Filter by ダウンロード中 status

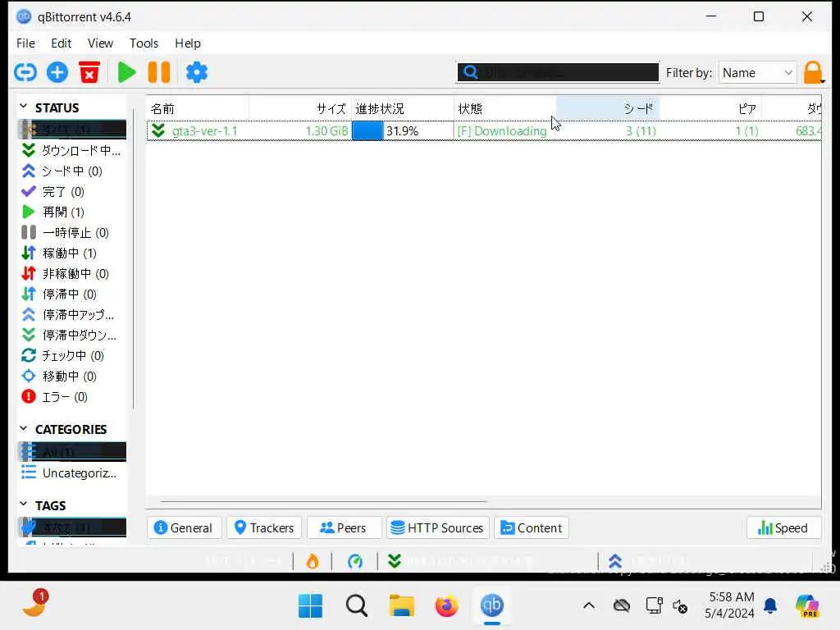72,151
